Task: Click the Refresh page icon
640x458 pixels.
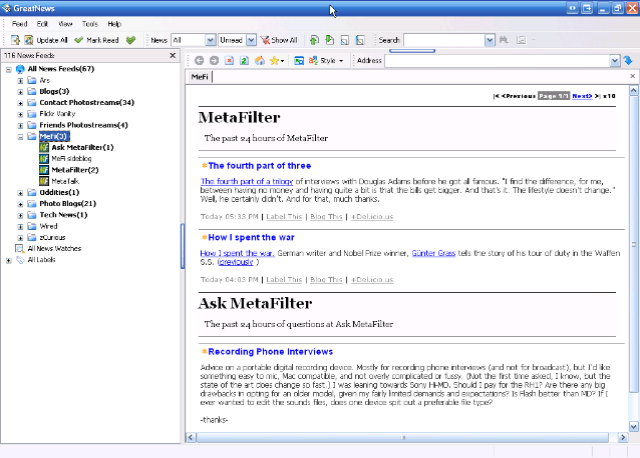Action: [x=244, y=60]
